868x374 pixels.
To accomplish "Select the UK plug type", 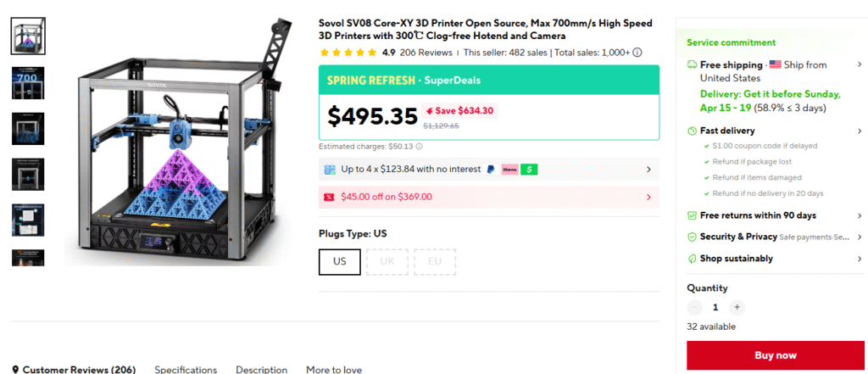I will (x=387, y=261).
